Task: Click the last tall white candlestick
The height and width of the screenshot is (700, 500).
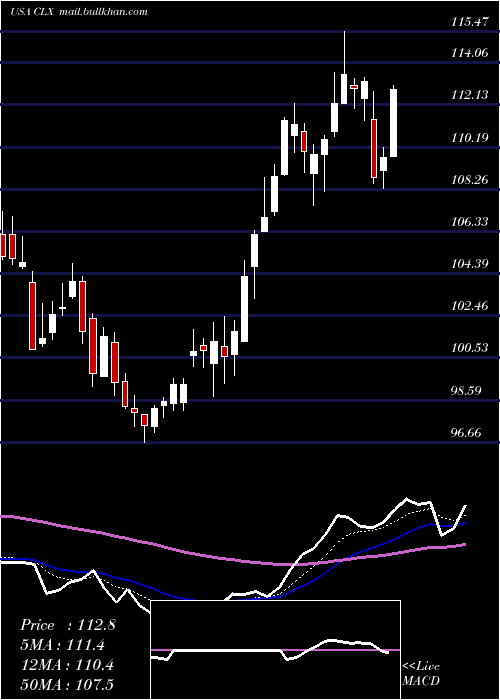Action: coord(393,123)
